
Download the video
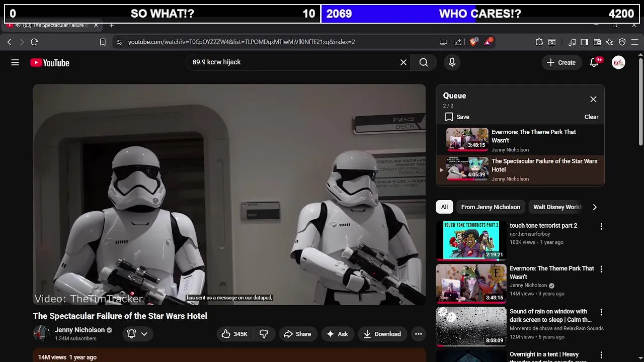point(382,334)
